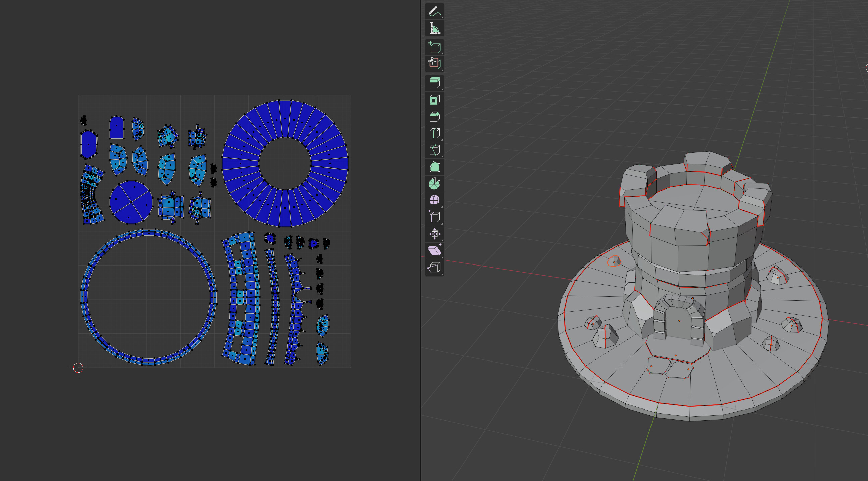Select the scissors cutter tool icon
Image resolution: width=868 pixels, height=481 pixels.
pyautogui.click(x=434, y=64)
